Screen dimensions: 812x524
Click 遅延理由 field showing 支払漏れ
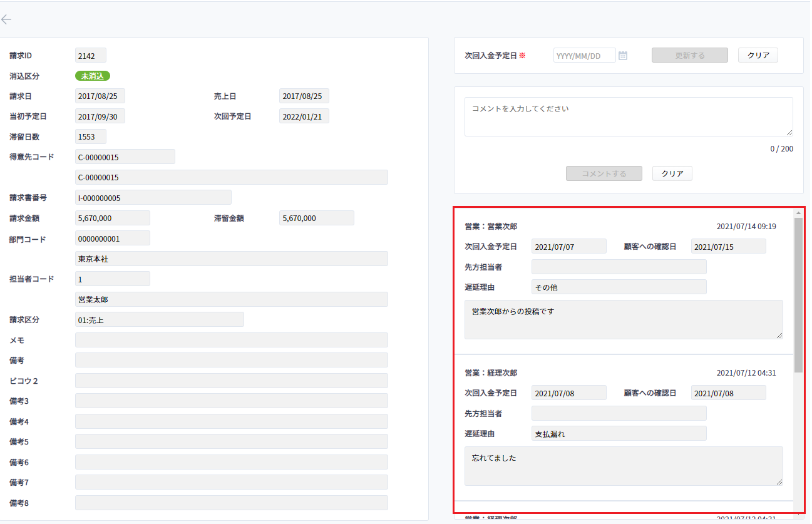(619, 433)
